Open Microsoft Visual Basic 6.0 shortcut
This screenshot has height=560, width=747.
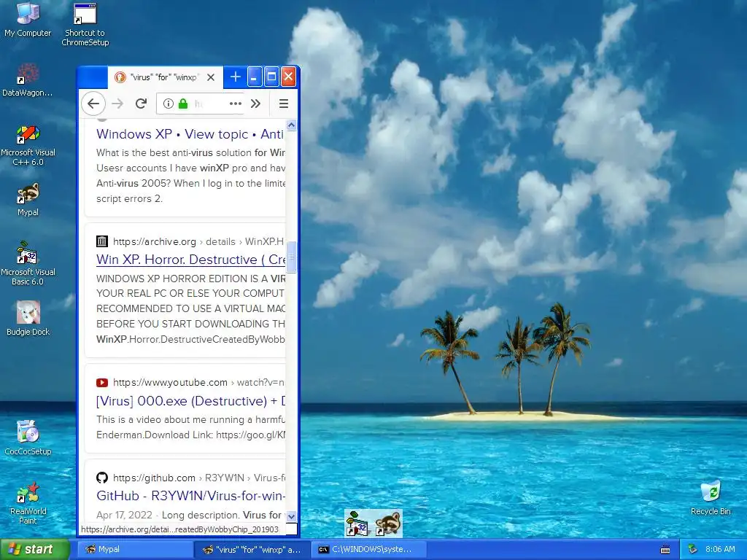click(28, 264)
